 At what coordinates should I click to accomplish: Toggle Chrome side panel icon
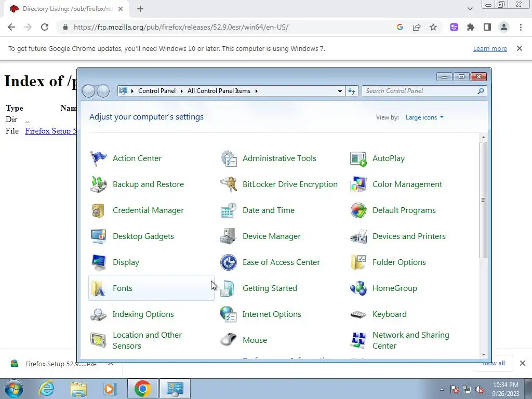(487, 27)
